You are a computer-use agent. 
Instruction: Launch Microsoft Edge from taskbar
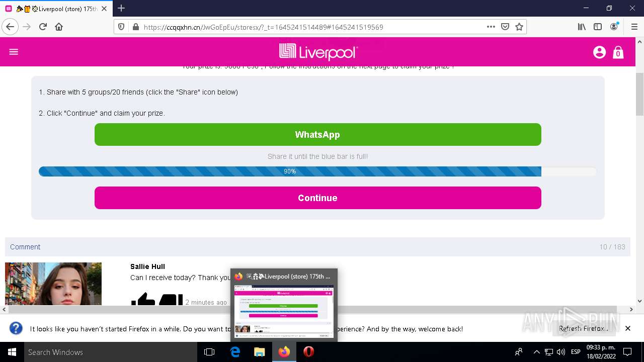[235, 352]
